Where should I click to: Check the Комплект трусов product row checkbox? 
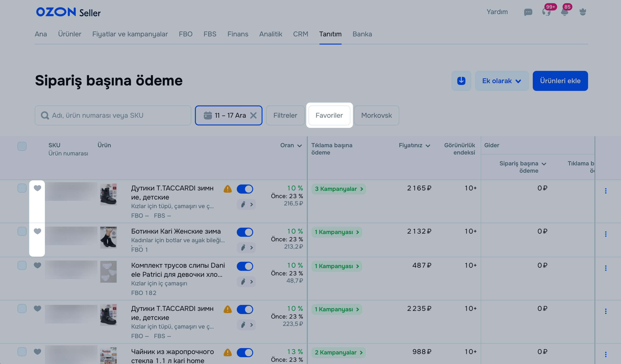[22, 265]
